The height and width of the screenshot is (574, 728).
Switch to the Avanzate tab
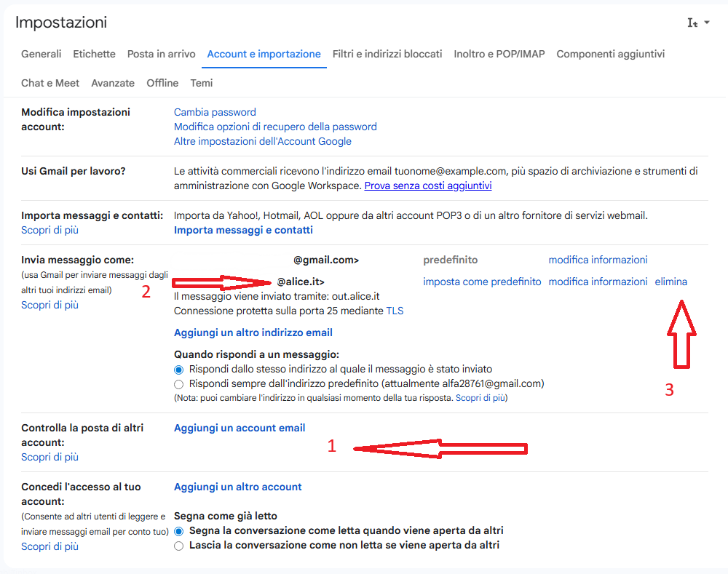(x=113, y=83)
